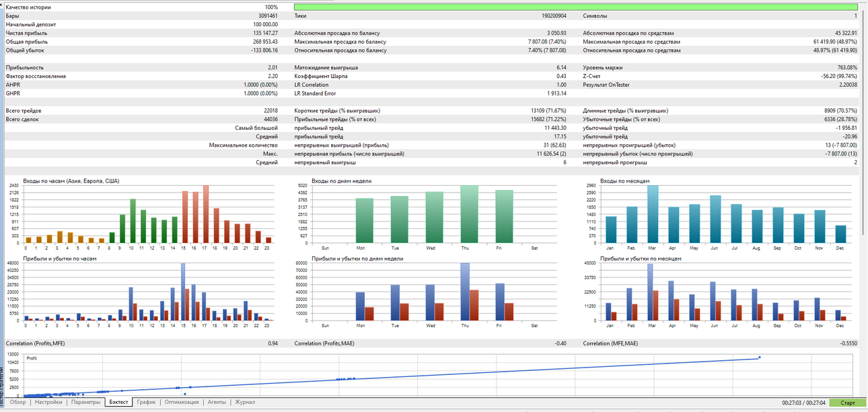Click the AHPR label
Image resolution: width=868 pixels, height=412 pixels.
point(13,85)
